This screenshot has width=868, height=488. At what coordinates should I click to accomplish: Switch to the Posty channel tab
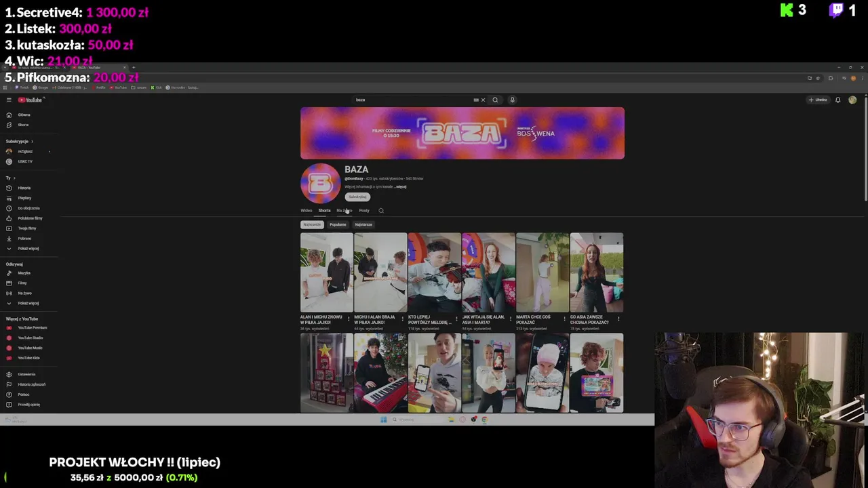click(x=364, y=211)
